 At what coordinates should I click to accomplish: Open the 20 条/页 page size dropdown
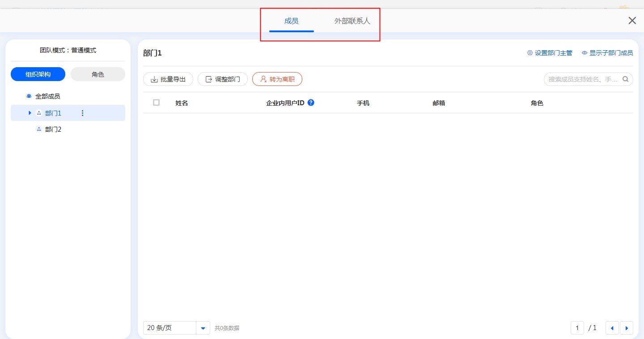click(203, 328)
